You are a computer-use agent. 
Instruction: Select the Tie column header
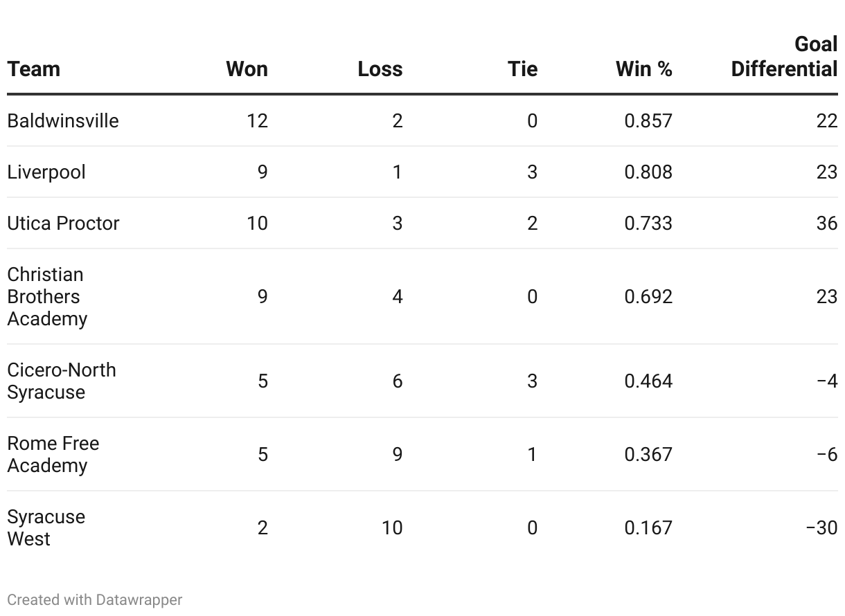point(522,69)
